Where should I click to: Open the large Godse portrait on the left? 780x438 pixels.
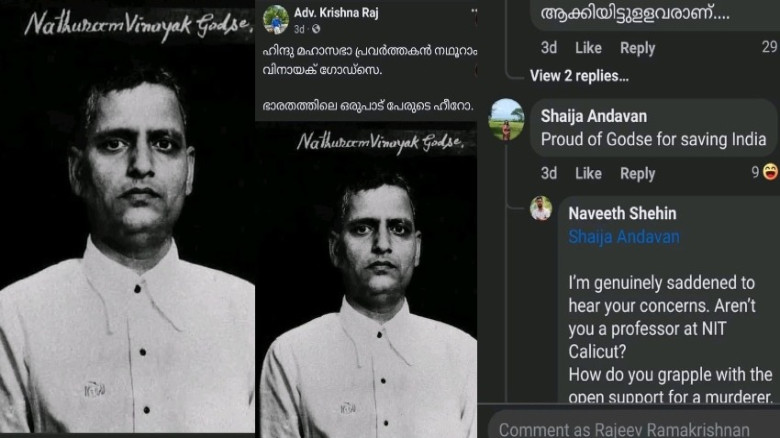click(x=126, y=230)
